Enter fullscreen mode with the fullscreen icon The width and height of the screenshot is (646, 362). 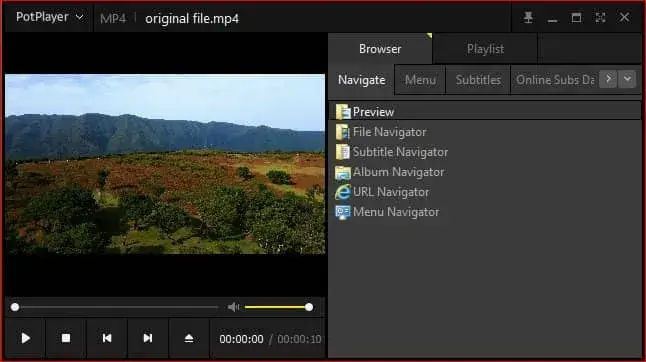600,17
